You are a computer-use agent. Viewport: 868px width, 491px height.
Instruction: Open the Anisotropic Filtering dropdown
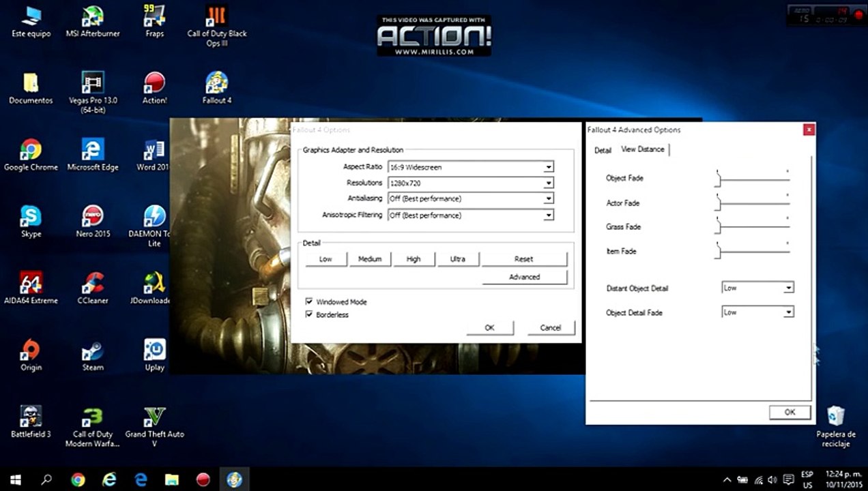(549, 215)
